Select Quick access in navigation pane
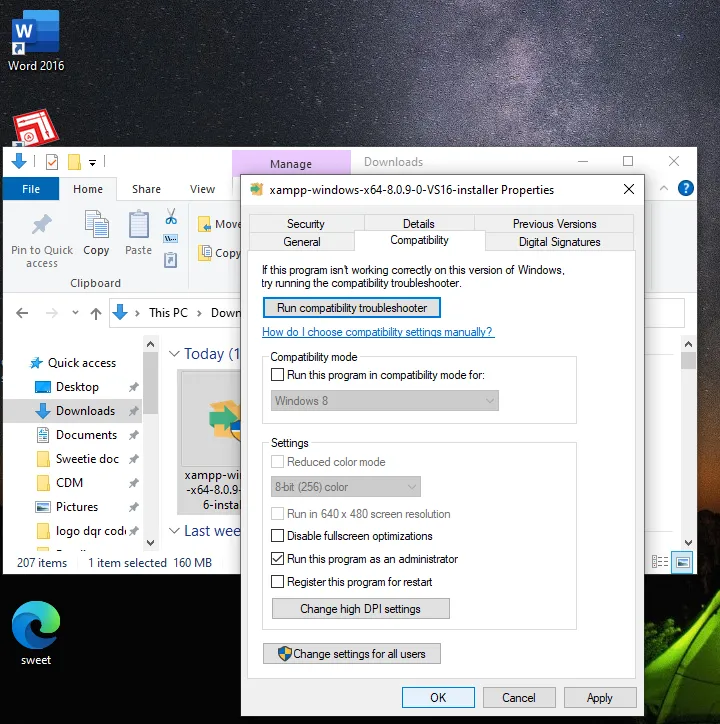The height and width of the screenshot is (724, 720). click(x=73, y=363)
